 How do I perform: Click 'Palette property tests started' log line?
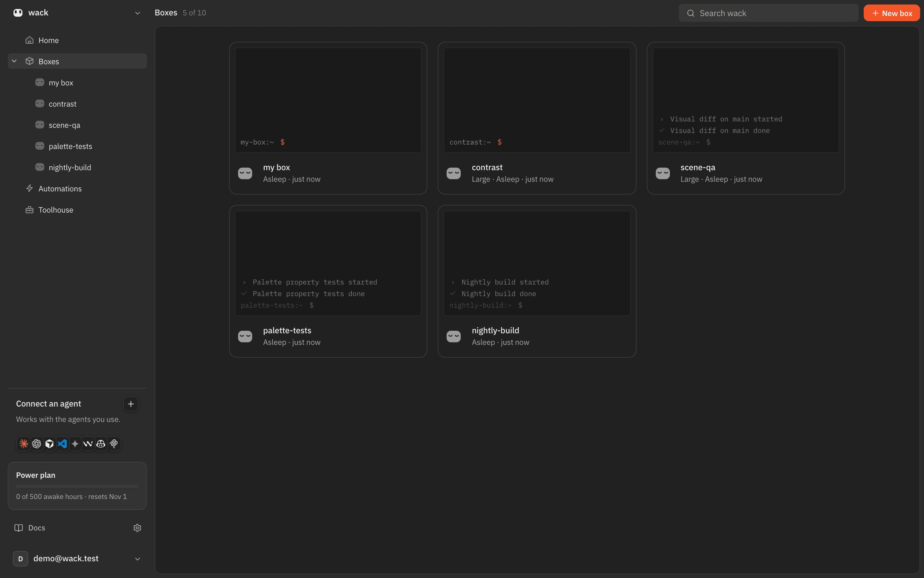(315, 282)
